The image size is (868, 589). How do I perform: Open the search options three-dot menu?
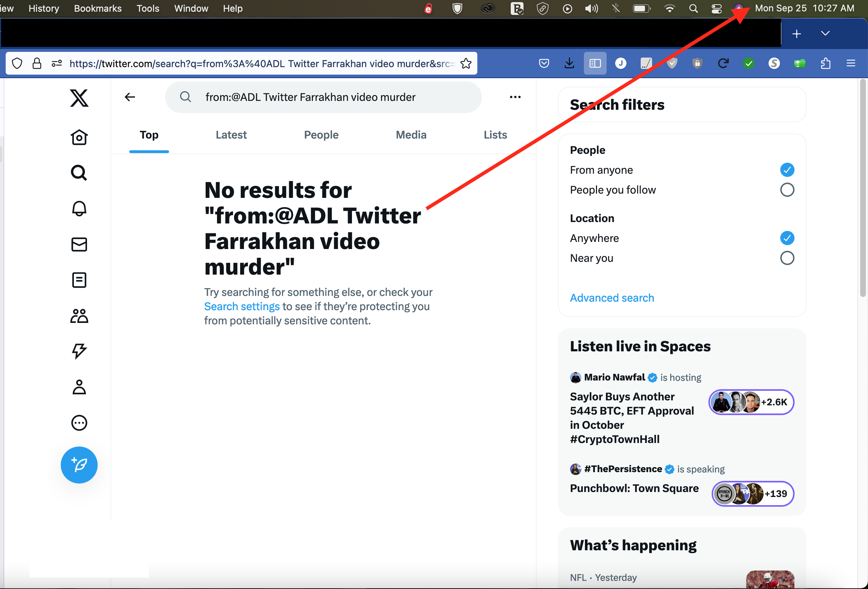[x=515, y=97]
